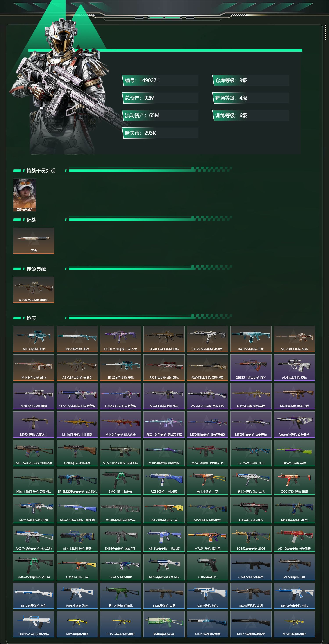Click the PSG-1射手步枪-港口艺术家 skin card
The height and width of the screenshot is (644, 329).
[164, 424]
